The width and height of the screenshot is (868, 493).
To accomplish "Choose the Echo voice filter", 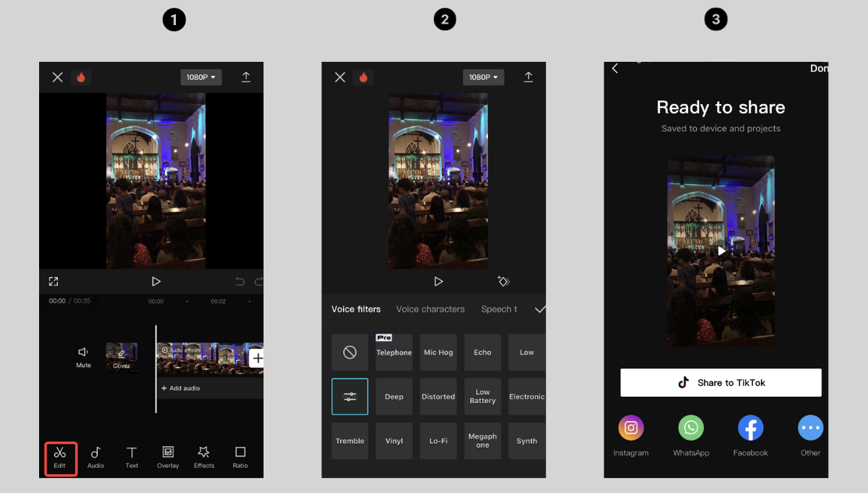I will point(482,352).
